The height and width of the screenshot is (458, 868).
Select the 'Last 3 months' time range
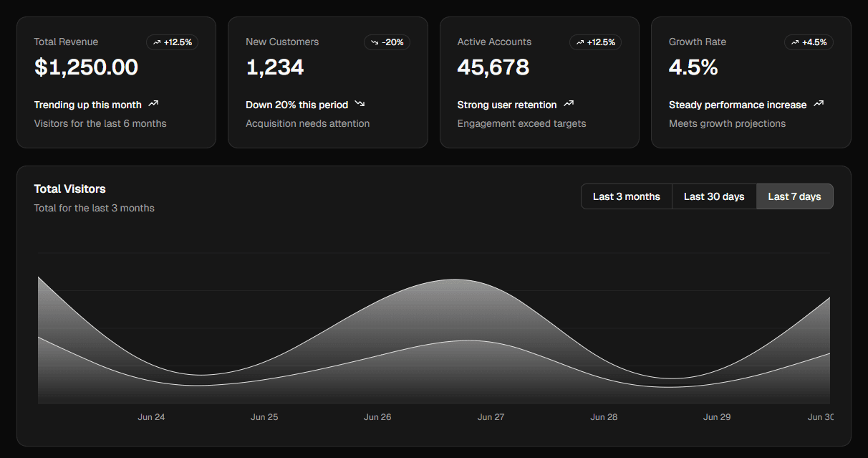[626, 196]
